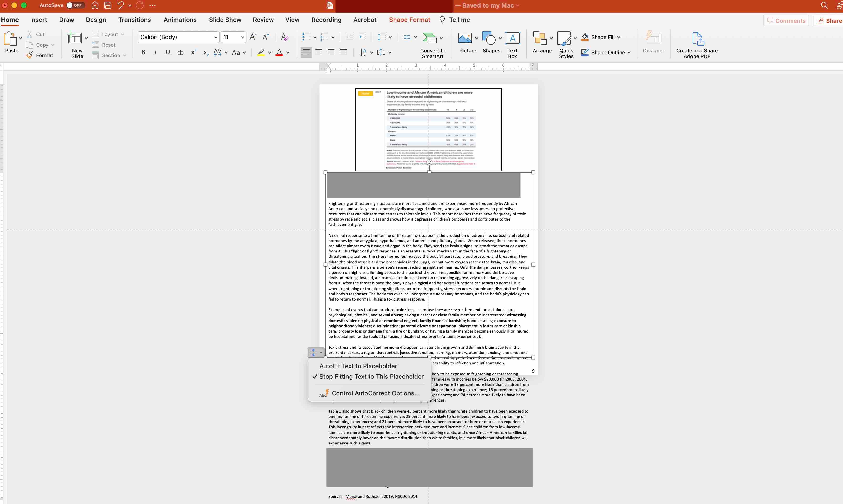Toggle Italic formatting
The width and height of the screenshot is (843, 504).
click(155, 52)
